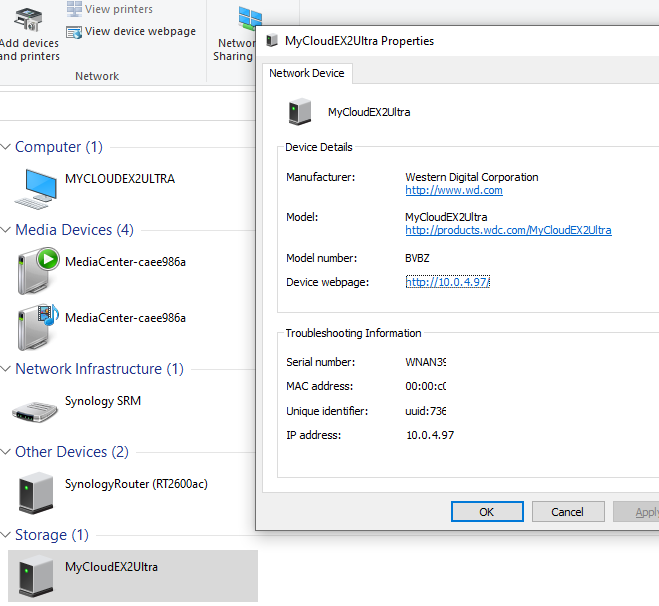Image resolution: width=659 pixels, height=606 pixels.
Task: Click the View device webpage label
Action: pyautogui.click(x=140, y=32)
